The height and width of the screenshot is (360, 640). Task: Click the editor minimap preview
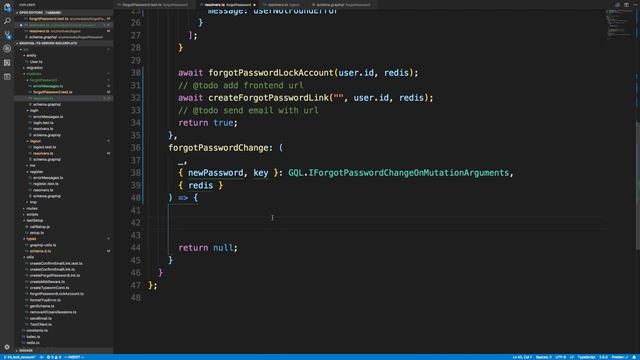pyautogui.click(x=621, y=24)
